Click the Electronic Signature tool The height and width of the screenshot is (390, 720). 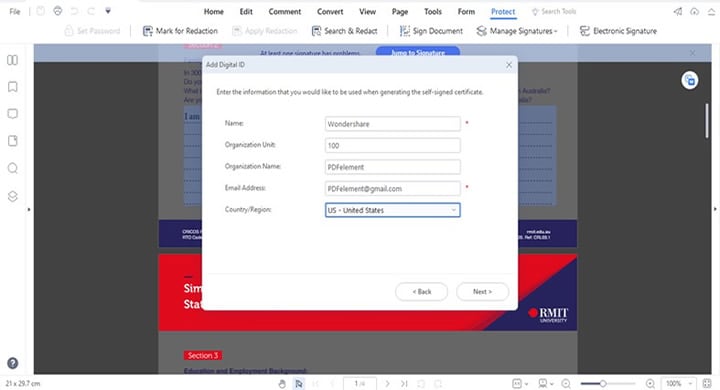[618, 31]
